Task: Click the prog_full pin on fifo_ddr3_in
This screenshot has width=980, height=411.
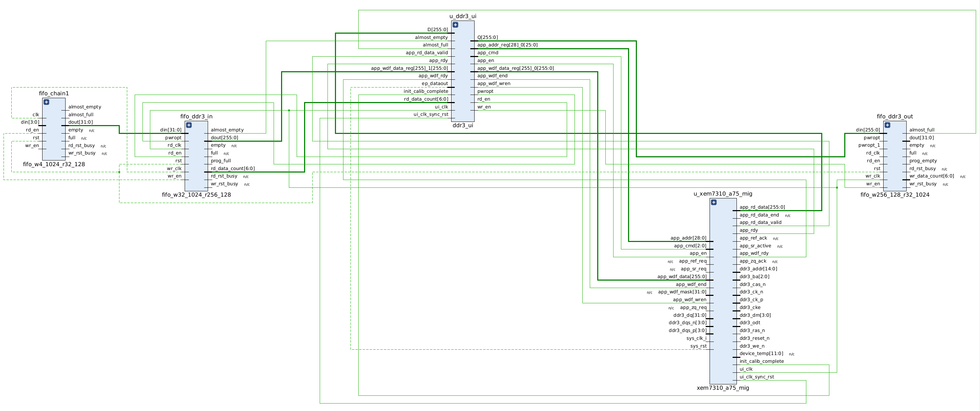Action: (221, 161)
